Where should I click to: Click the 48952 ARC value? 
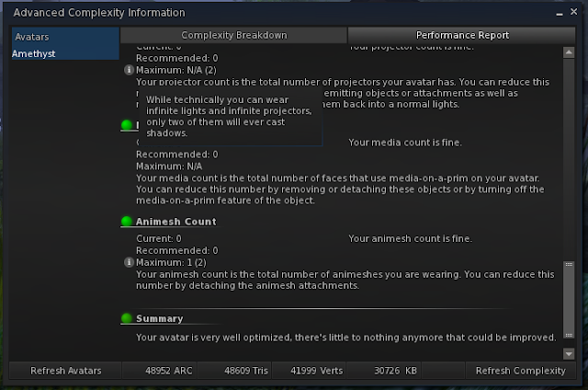(x=169, y=371)
